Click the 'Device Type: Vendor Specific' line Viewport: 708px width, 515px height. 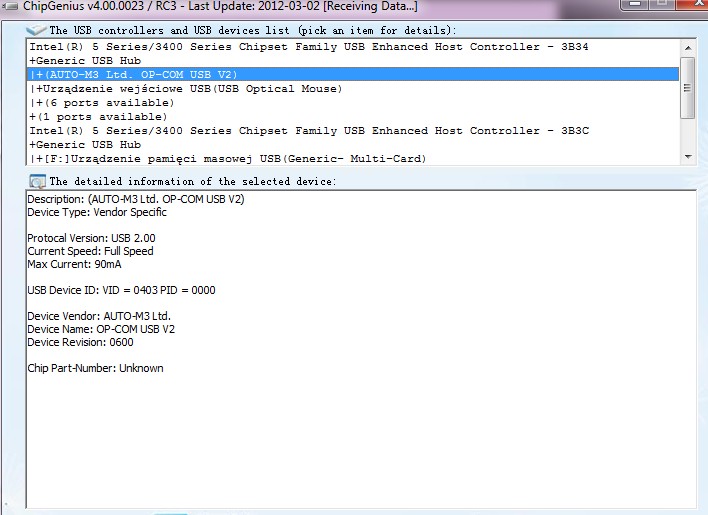click(x=97, y=212)
